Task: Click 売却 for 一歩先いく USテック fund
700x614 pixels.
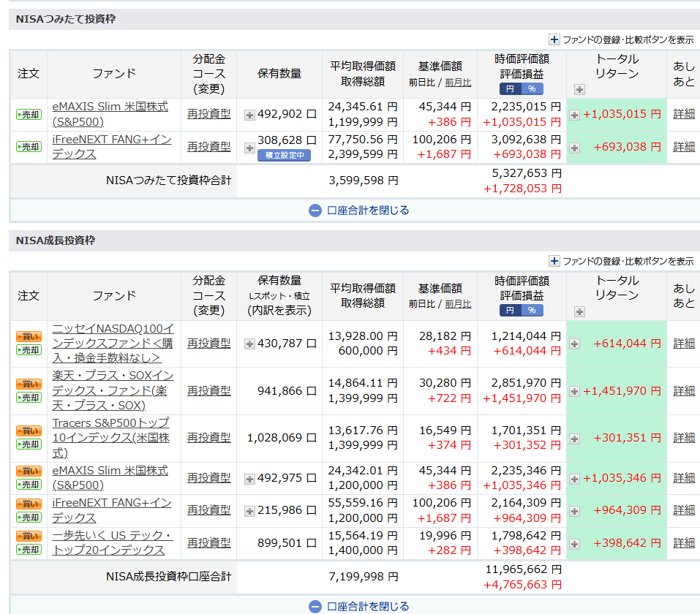Action: 29,550
